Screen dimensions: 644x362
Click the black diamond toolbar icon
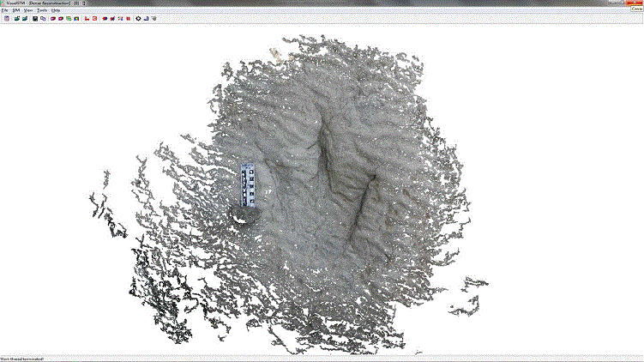tap(138, 18)
